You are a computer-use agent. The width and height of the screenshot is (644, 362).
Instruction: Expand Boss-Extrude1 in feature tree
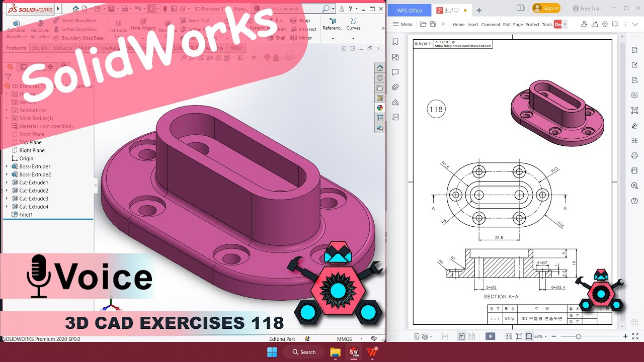click(x=7, y=166)
